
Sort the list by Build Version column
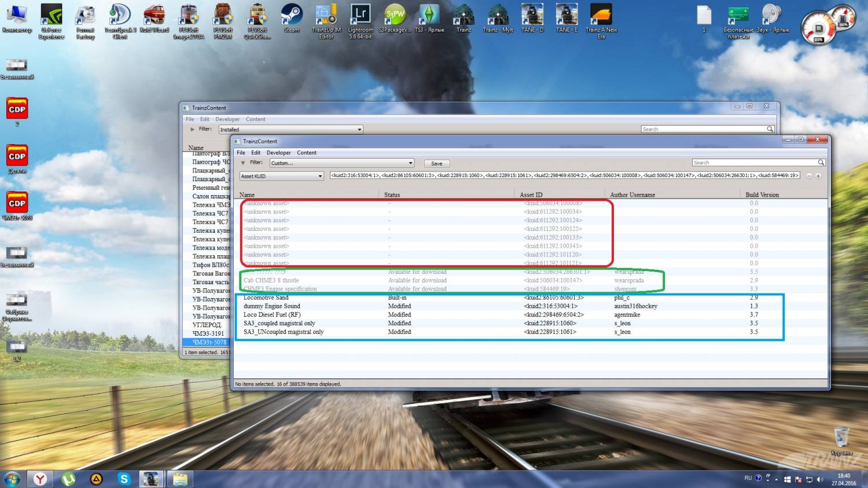tap(762, 195)
